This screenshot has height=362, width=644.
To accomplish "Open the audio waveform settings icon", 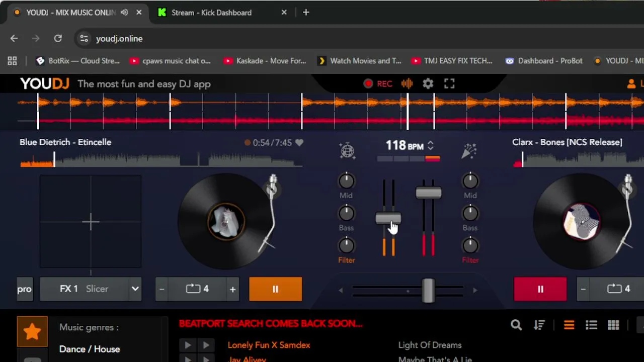I will coord(407,84).
